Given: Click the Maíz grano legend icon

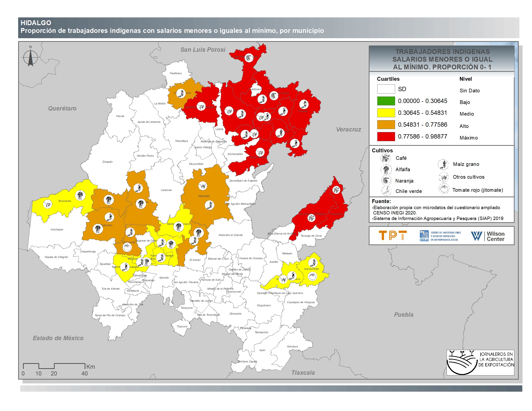Looking at the screenshot, I should coord(443,164).
